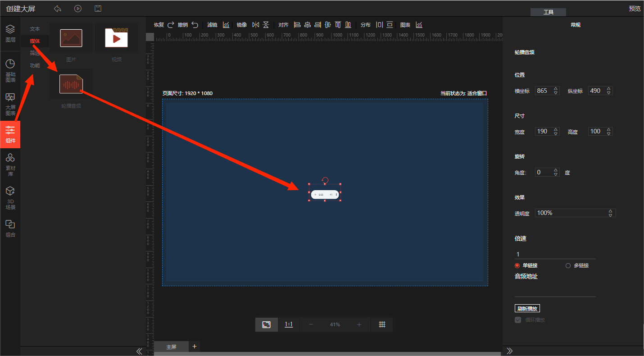Image resolution: width=644 pixels, height=356 pixels.
Task: Open the 基础图表 basic charts section
Action: click(x=10, y=70)
